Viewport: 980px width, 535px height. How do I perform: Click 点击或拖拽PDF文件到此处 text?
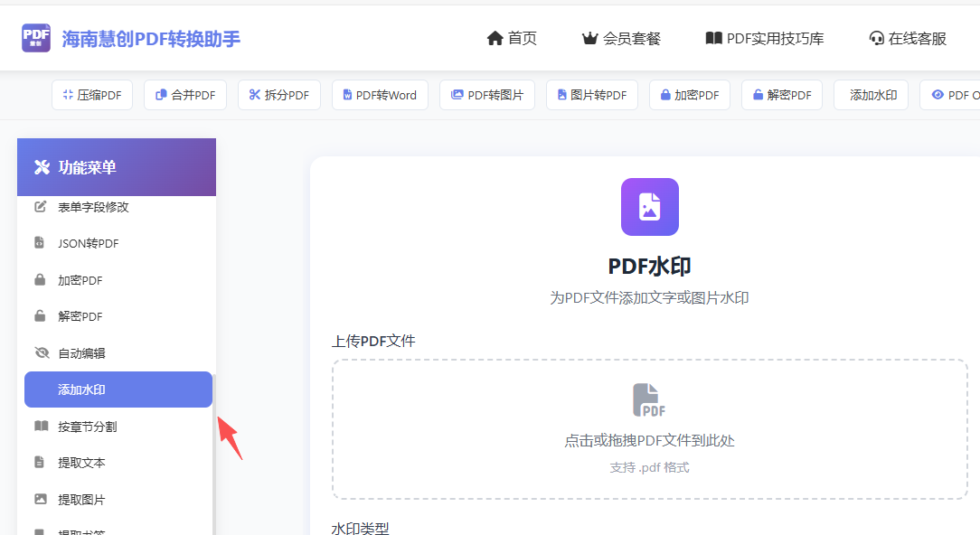point(649,441)
